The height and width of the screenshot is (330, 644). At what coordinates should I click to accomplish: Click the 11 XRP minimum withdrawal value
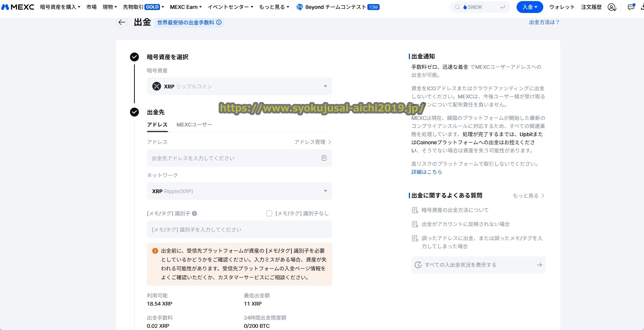click(x=253, y=304)
